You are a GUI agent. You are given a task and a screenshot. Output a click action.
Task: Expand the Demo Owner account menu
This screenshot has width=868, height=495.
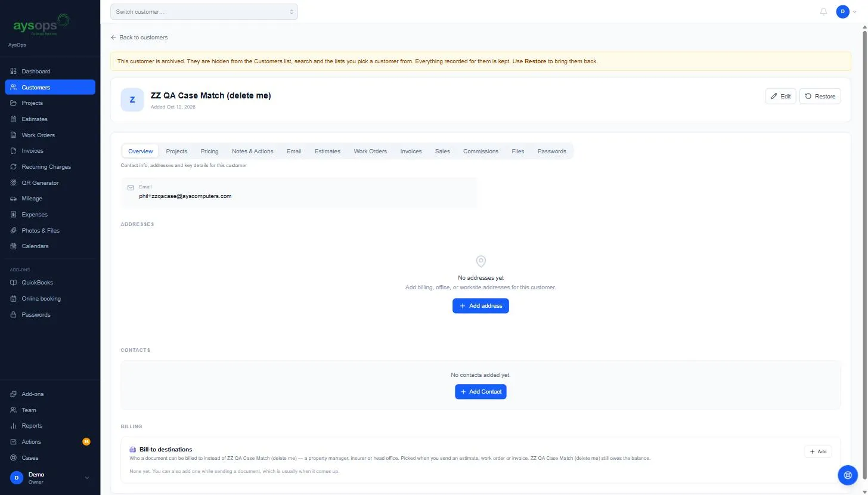(50, 478)
